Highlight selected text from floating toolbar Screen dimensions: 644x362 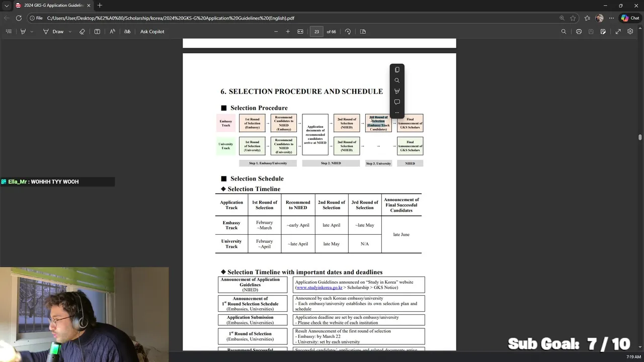point(397,91)
